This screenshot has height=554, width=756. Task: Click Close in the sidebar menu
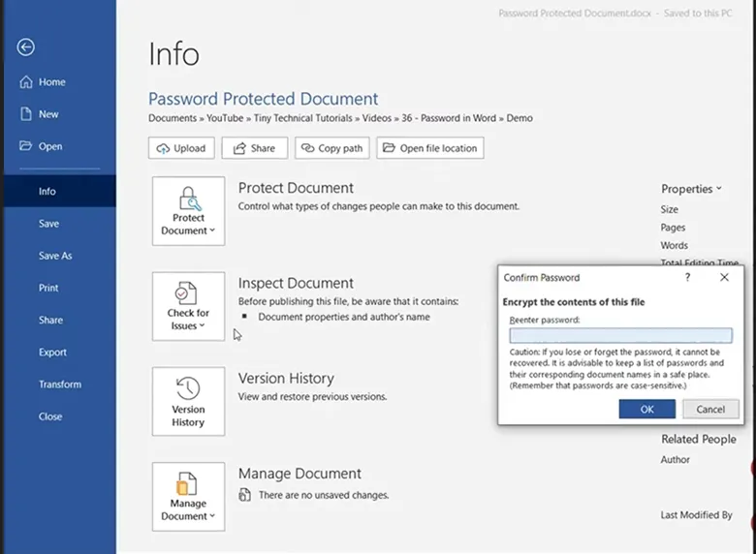click(x=50, y=416)
